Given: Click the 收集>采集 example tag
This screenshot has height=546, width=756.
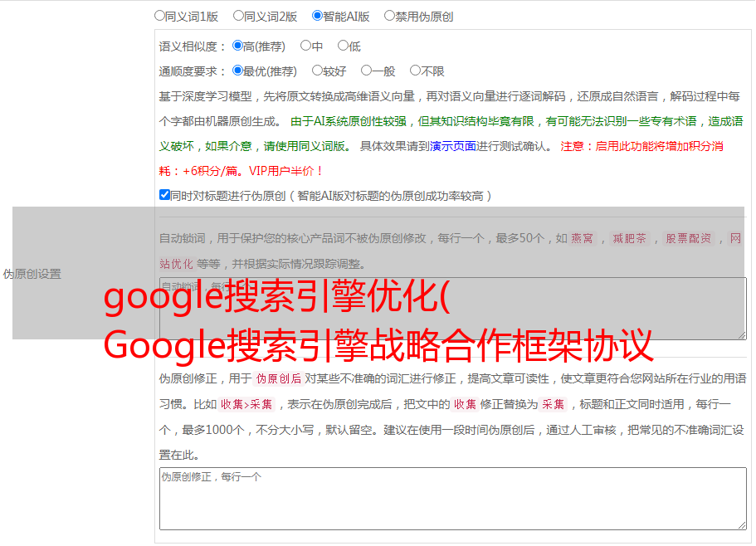Looking at the screenshot, I should [246, 404].
